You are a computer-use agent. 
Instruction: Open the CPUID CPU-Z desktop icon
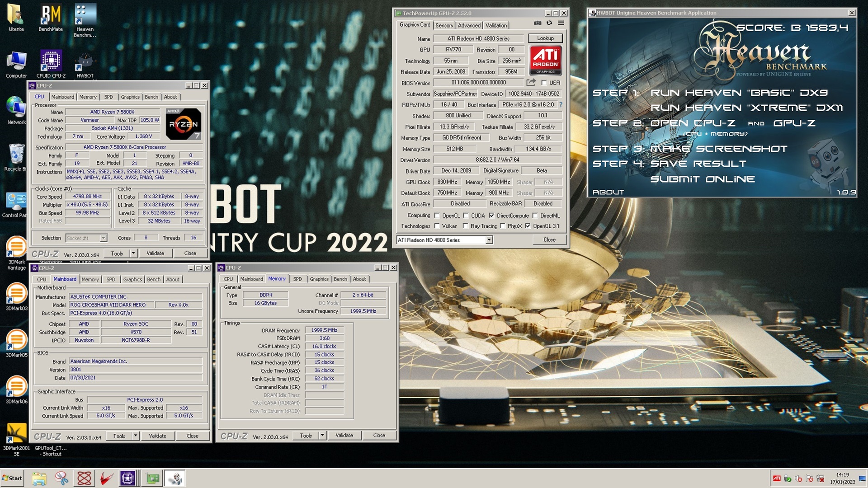(51, 63)
